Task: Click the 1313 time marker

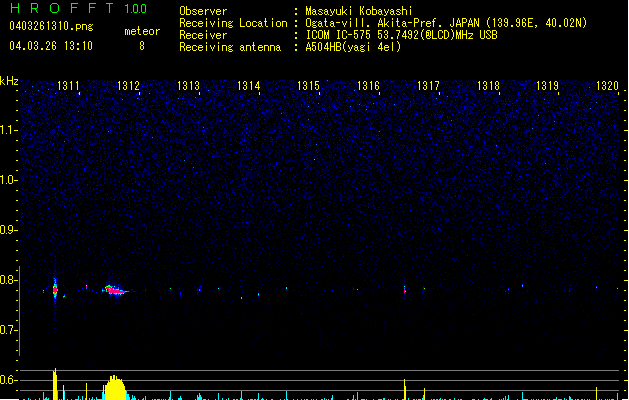Action: click(188, 86)
